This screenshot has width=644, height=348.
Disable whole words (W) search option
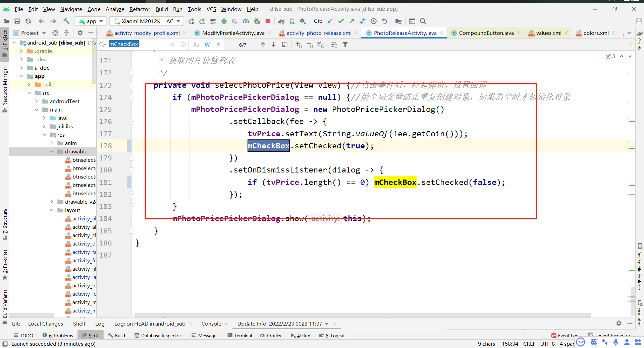point(207,44)
